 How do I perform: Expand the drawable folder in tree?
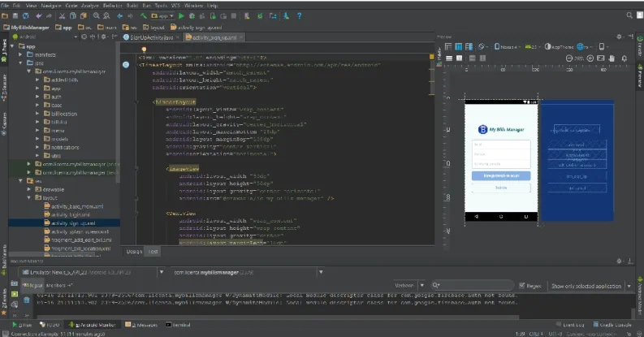[x=29, y=189]
